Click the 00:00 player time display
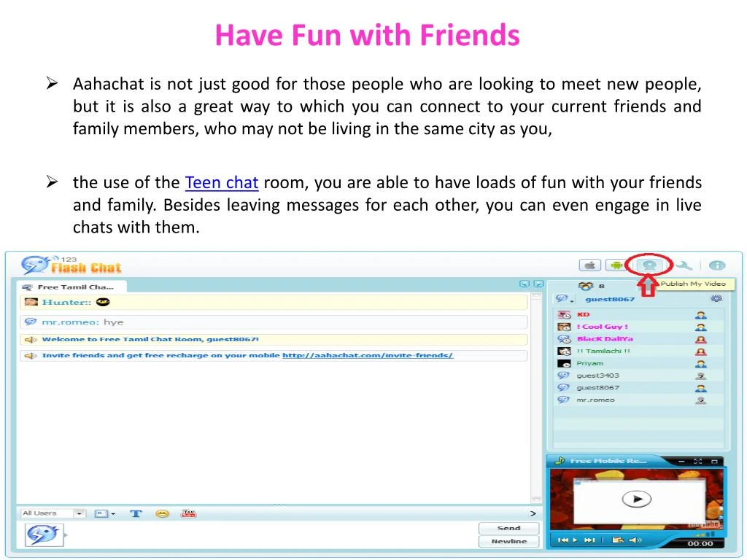 [700, 543]
